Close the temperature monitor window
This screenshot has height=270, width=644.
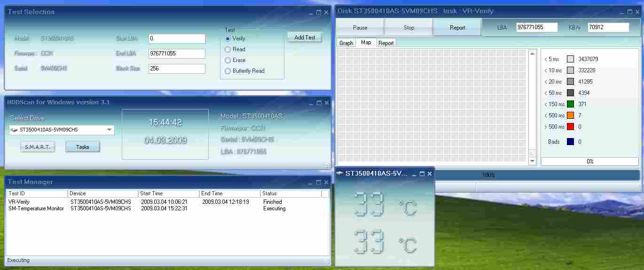430,174
